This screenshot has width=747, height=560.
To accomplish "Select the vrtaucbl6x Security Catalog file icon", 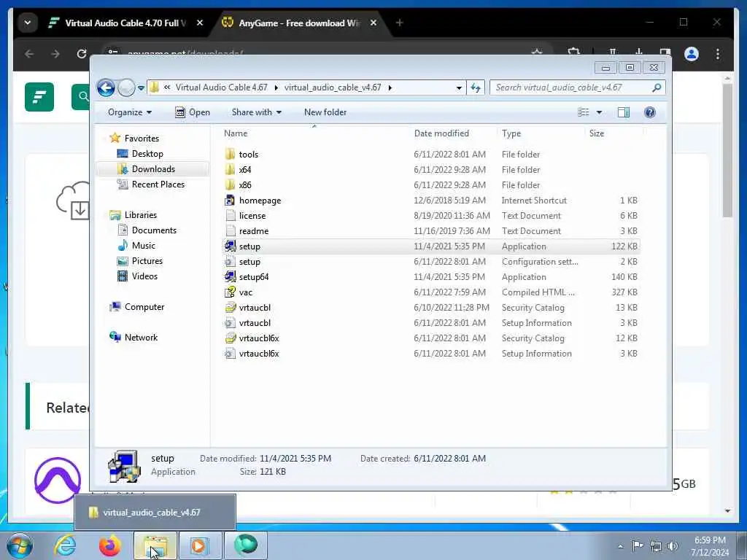I will click(x=230, y=338).
